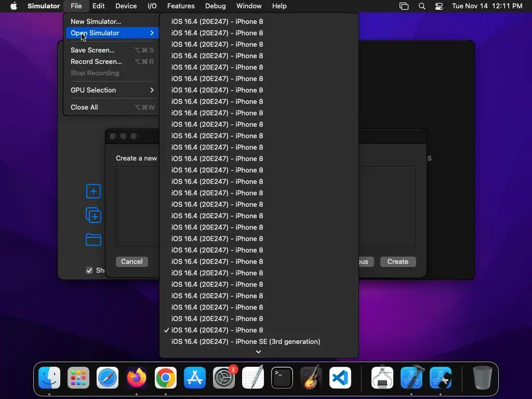Open the File menu
This screenshot has height=399, width=532.
click(76, 6)
